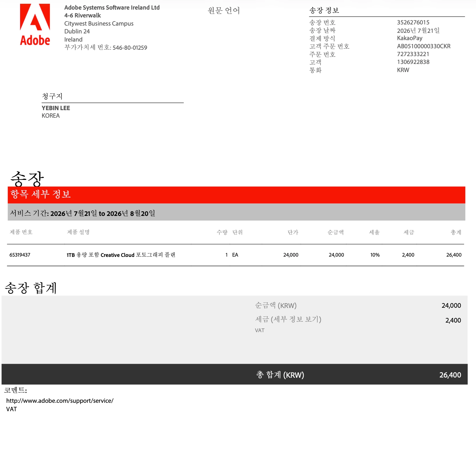Screen dimensions: 476x451
Task: Select the grand total 26,400 in dark bar
Action: point(450,375)
